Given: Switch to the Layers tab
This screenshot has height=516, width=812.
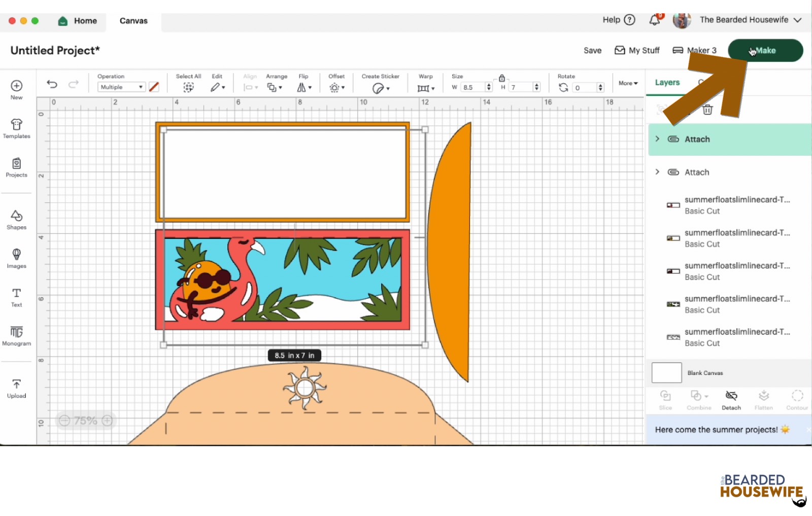Looking at the screenshot, I should coord(667,82).
